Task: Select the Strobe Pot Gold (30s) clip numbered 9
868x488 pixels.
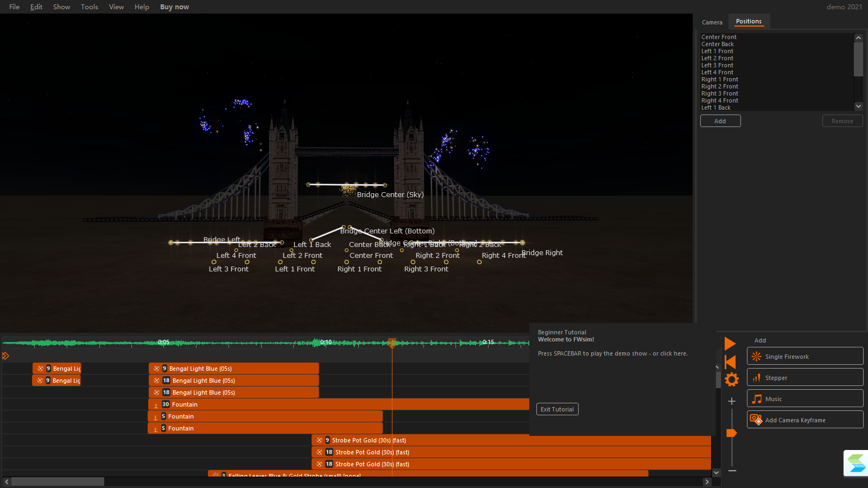Action: point(511,440)
